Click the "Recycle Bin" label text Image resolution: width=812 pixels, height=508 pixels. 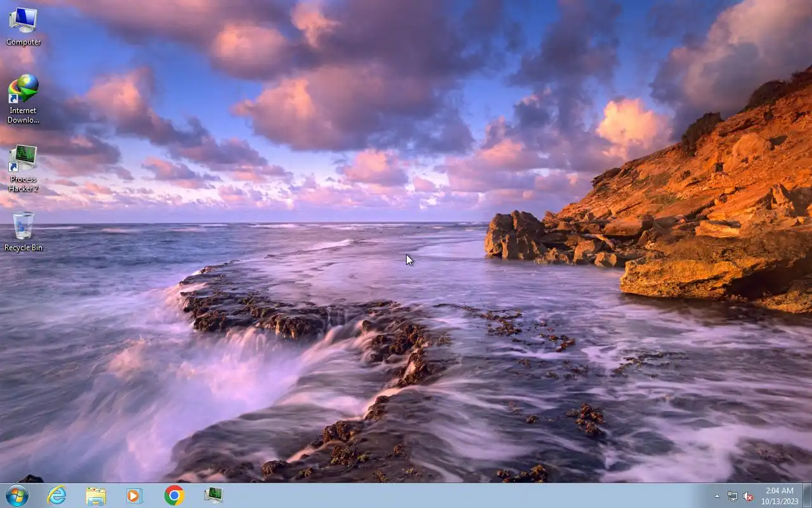click(x=23, y=248)
